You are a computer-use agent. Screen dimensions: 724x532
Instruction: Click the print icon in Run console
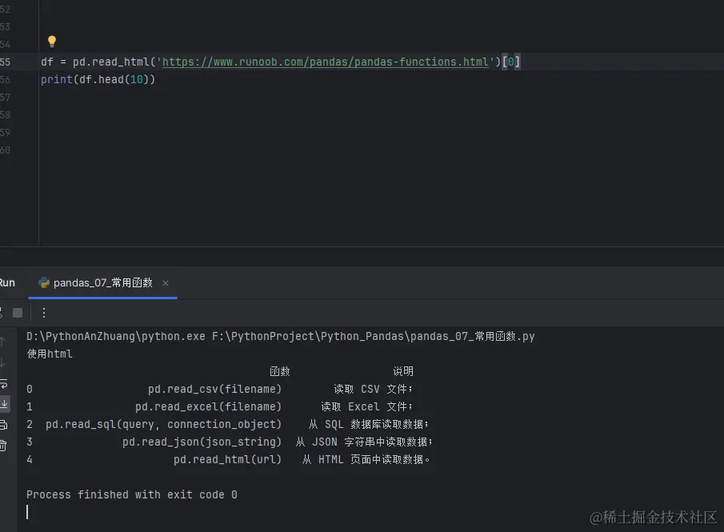3,425
